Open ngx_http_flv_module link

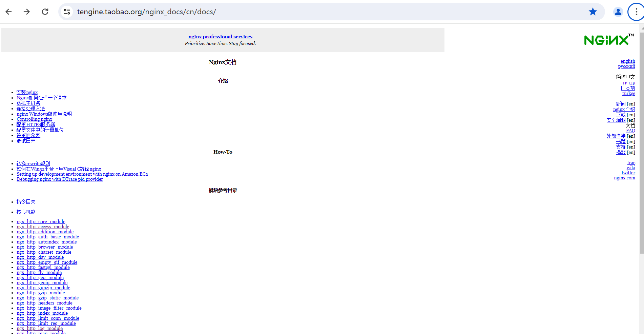point(39,272)
